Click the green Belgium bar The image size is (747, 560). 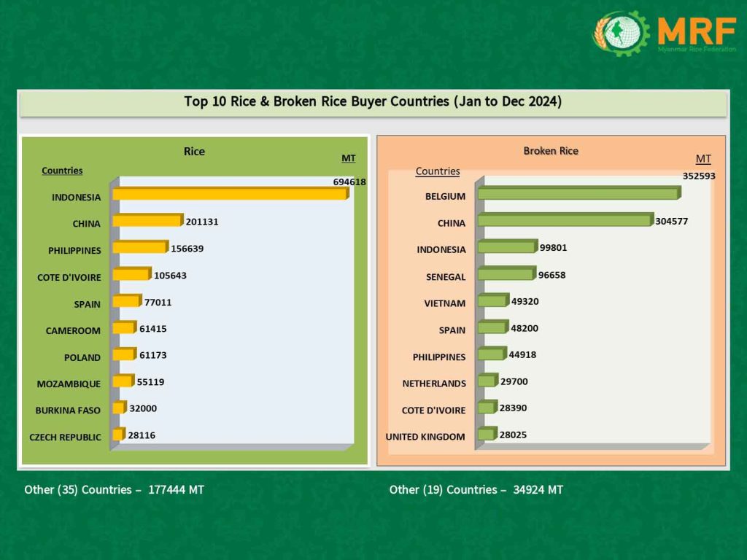579,192
